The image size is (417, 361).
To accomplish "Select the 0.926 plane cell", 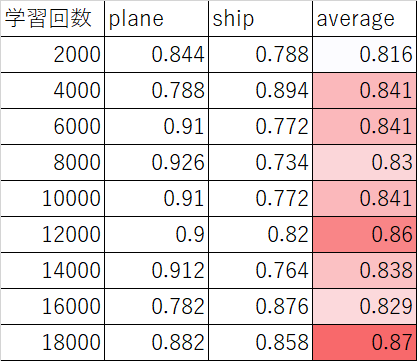I will click(x=156, y=162).
